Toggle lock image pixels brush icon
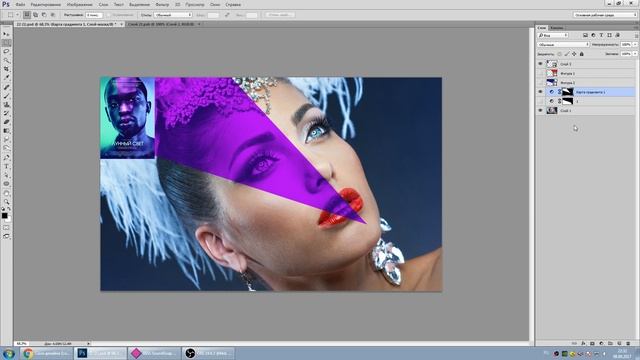 [x=567, y=54]
